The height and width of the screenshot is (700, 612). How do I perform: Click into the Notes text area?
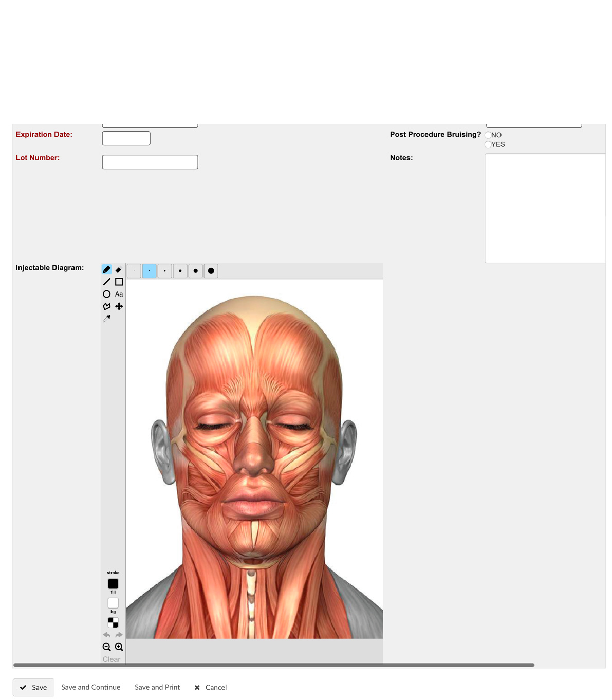545,208
